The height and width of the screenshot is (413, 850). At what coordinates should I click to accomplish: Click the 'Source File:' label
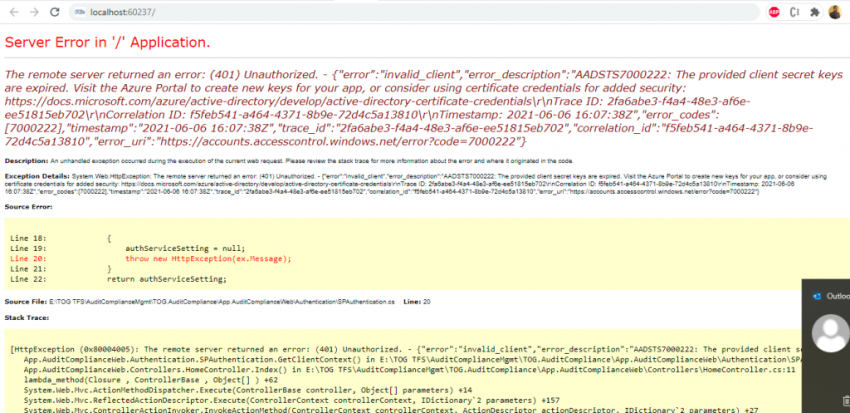[25, 301]
